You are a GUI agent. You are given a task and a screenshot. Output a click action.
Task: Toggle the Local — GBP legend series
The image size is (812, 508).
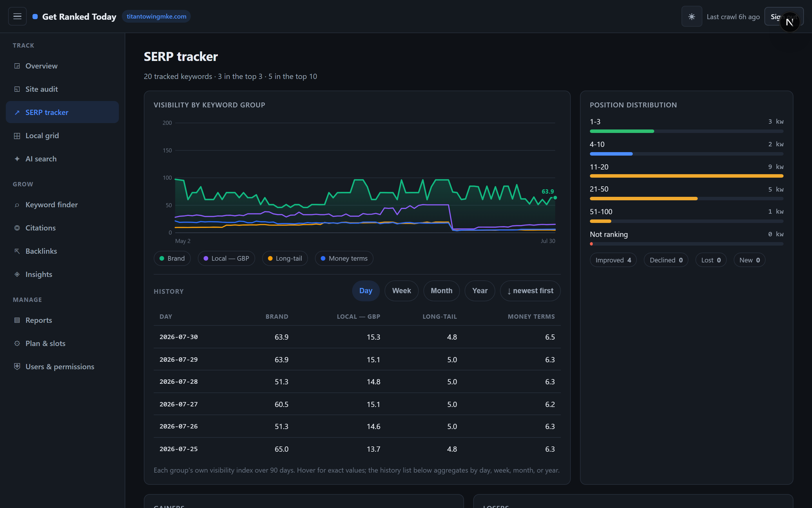click(226, 258)
